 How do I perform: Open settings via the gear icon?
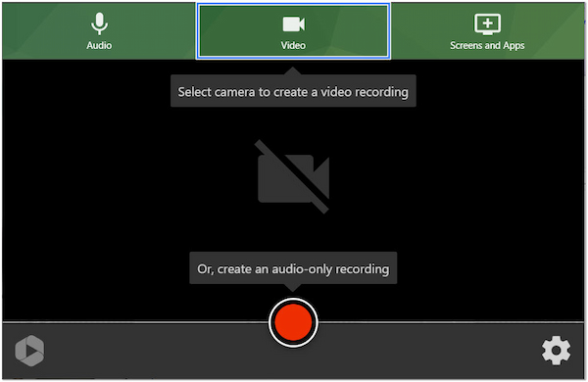point(556,351)
